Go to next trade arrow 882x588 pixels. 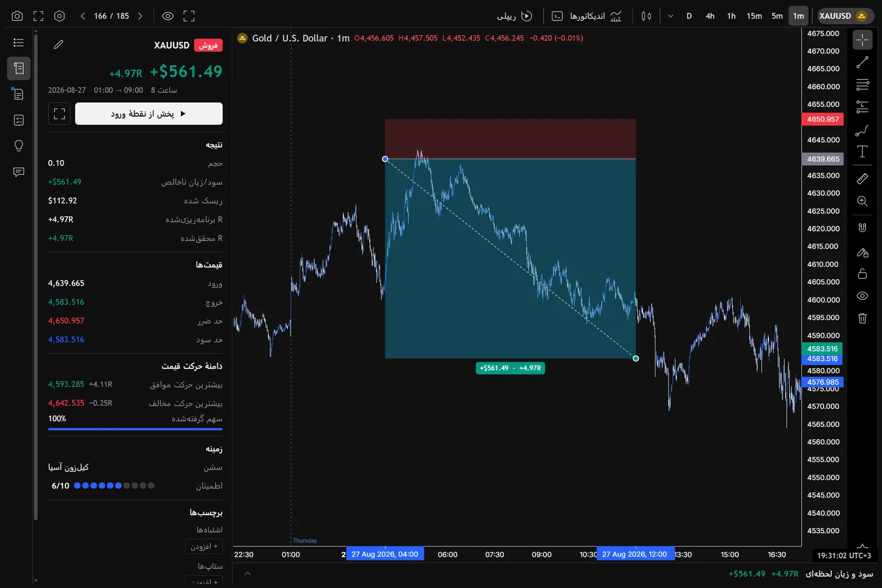(140, 16)
